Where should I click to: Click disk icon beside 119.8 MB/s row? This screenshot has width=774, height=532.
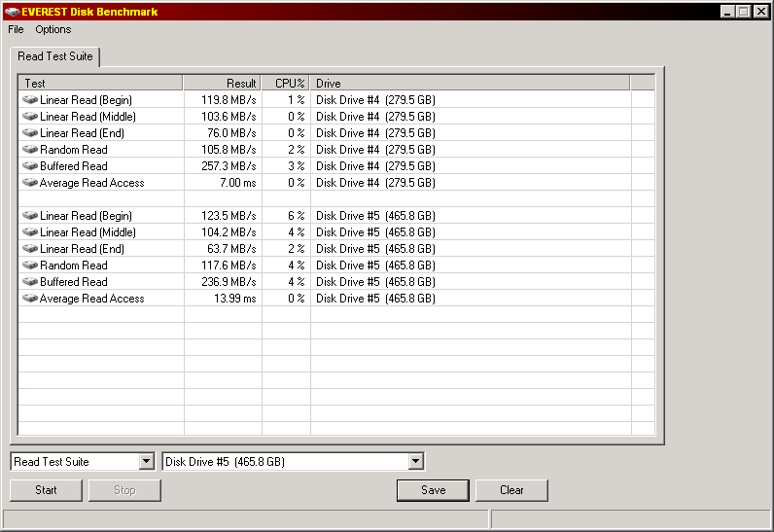pos(30,99)
